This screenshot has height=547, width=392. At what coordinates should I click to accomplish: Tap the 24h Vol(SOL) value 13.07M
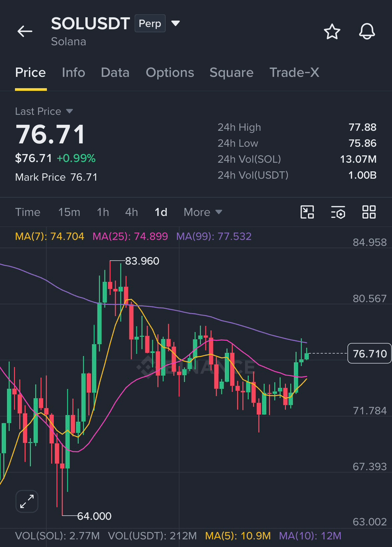[x=358, y=159]
